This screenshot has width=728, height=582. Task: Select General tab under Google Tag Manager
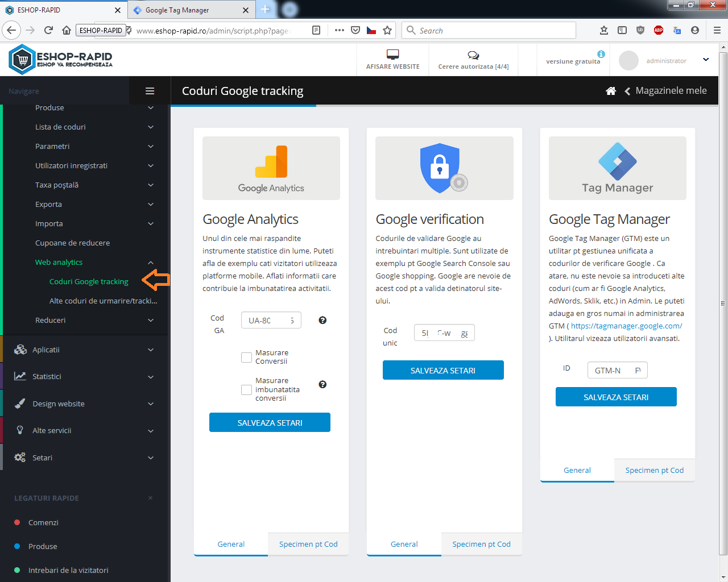(x=577, y=470)
